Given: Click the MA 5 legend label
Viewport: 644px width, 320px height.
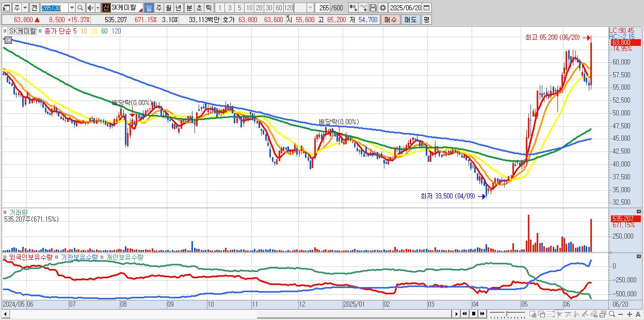Looking at the screenshot, I should 75,31.
